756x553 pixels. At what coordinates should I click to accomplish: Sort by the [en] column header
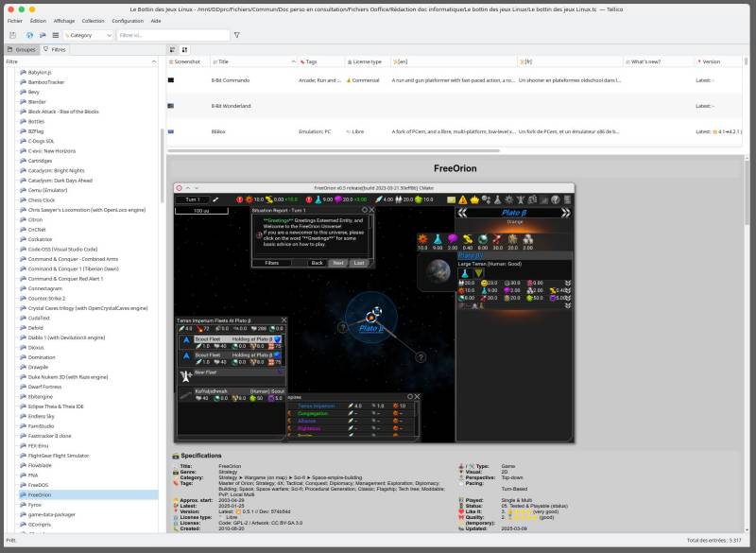[x=454, y=61]
